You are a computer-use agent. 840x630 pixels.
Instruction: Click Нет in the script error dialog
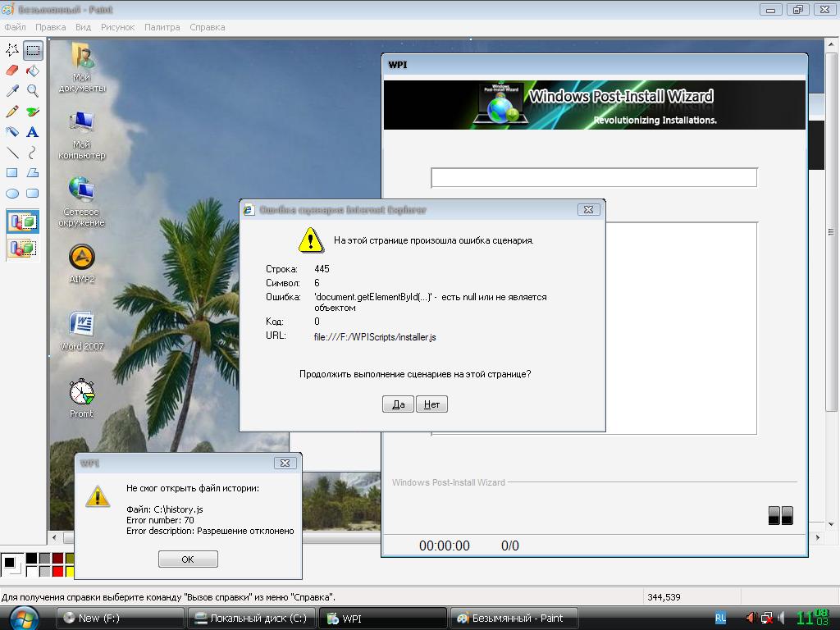[431, 404]
